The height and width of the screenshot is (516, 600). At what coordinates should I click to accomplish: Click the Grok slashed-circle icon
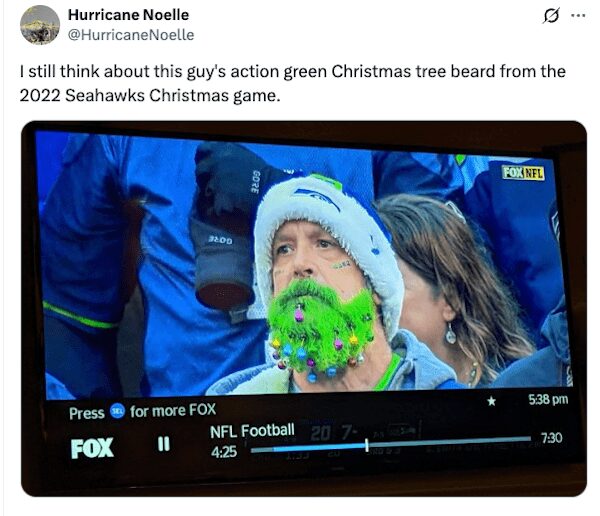tap(548, 17)
